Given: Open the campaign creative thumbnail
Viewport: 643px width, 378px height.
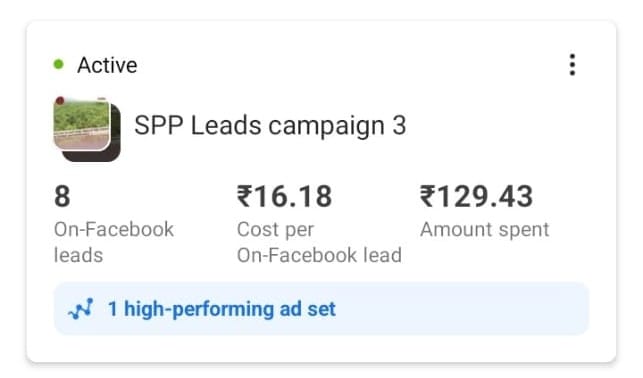Looking at the screenshot, I should click(x=82, y=124).
